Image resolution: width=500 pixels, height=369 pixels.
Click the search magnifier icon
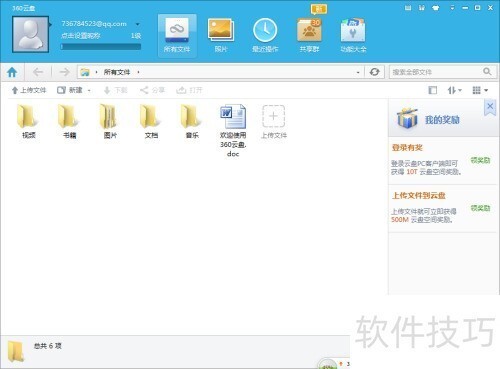[x=487, y=71]
